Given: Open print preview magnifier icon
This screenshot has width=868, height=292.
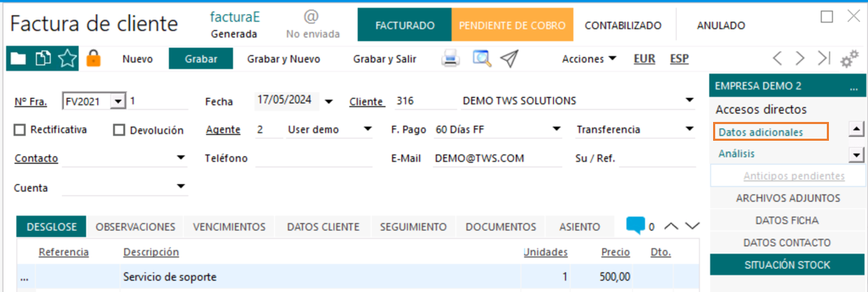Looking at the screenshot, I should pos(481,59).
